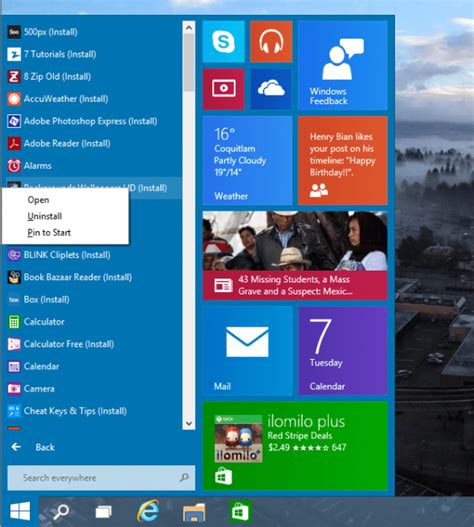The height and width of the screenshot is (527, 474).
Task: Select the 'Camera' label in the list
Action: [39, 389]
